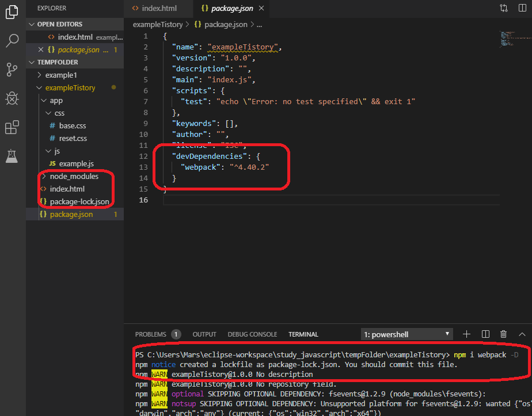Open the powershell terminal selector dropdown
Image resolution: width=532 pixels, height=416 pixels.
pos(407,334)
